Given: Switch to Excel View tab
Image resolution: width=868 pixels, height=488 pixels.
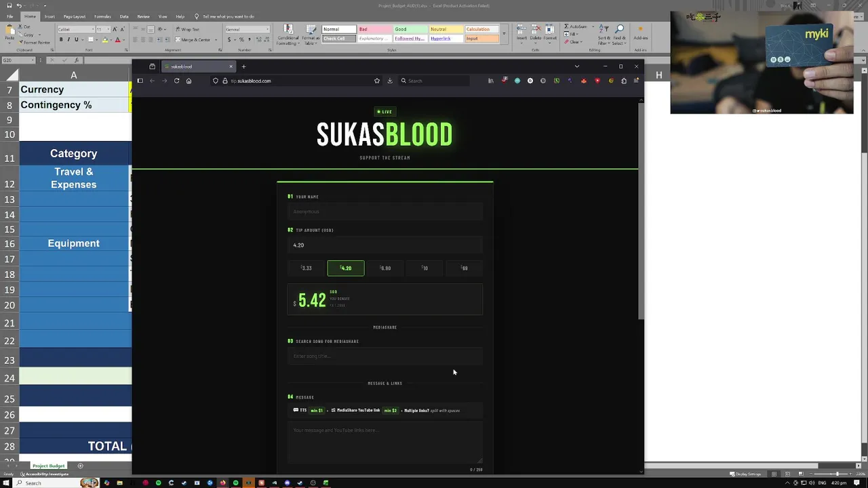Looking at the screenshot, I should pyautogui.click(x=163, y=16).
